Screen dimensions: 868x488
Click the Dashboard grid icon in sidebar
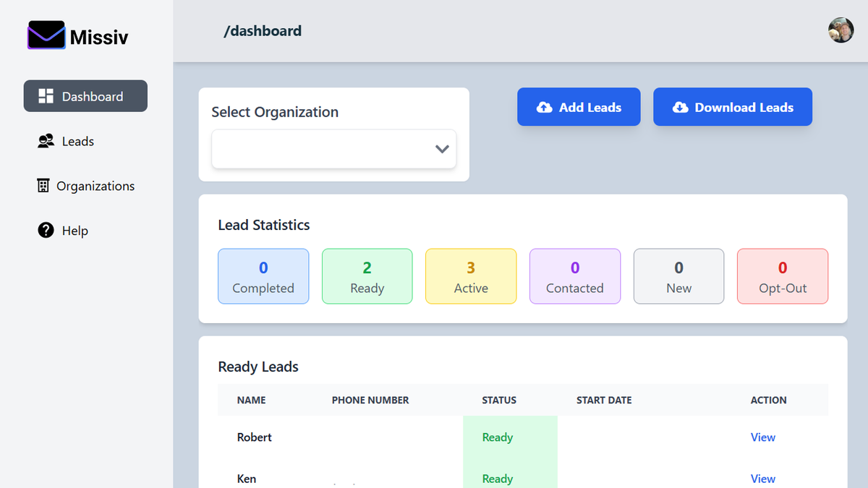(46, 96)
